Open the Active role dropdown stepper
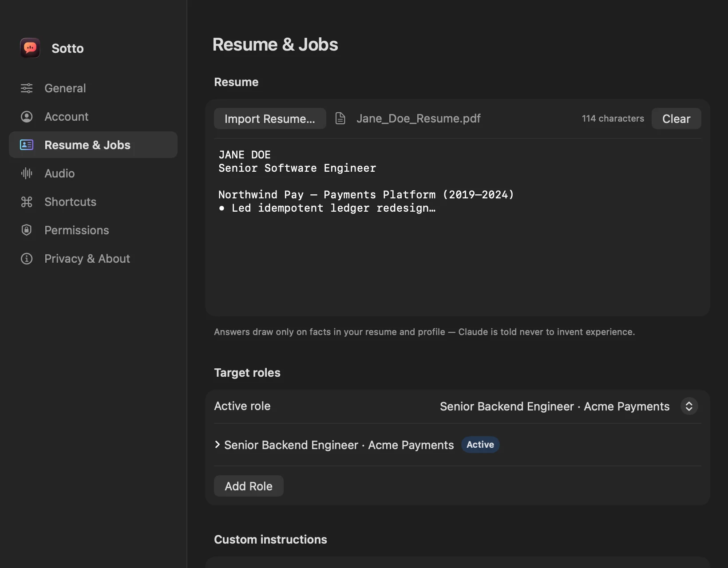 tap(689, 406)
